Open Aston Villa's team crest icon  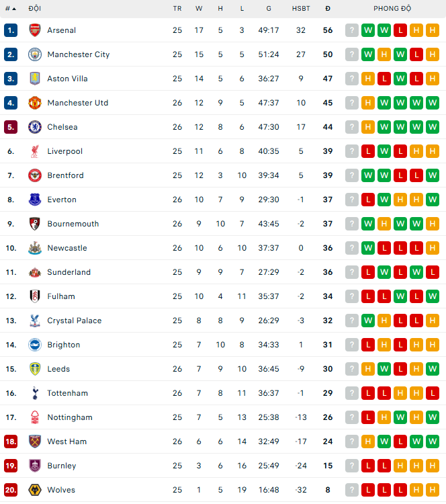point(35,79)
